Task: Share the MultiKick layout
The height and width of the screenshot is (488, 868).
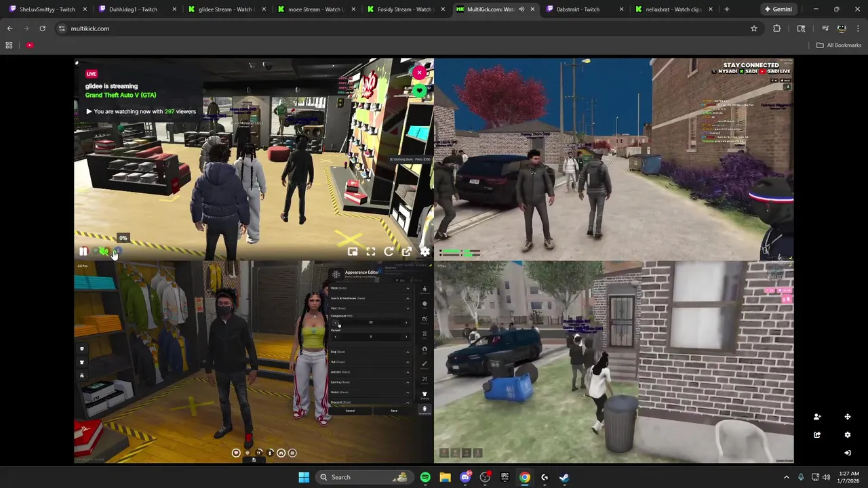Action: click(817, 434)
